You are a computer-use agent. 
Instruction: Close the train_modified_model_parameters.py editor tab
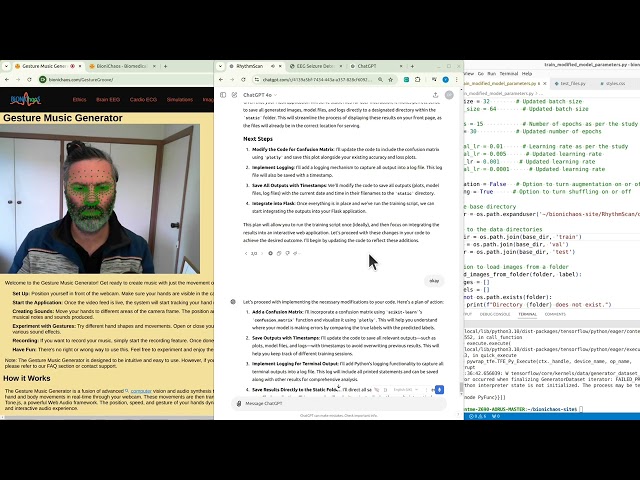(x=544, y=84)
